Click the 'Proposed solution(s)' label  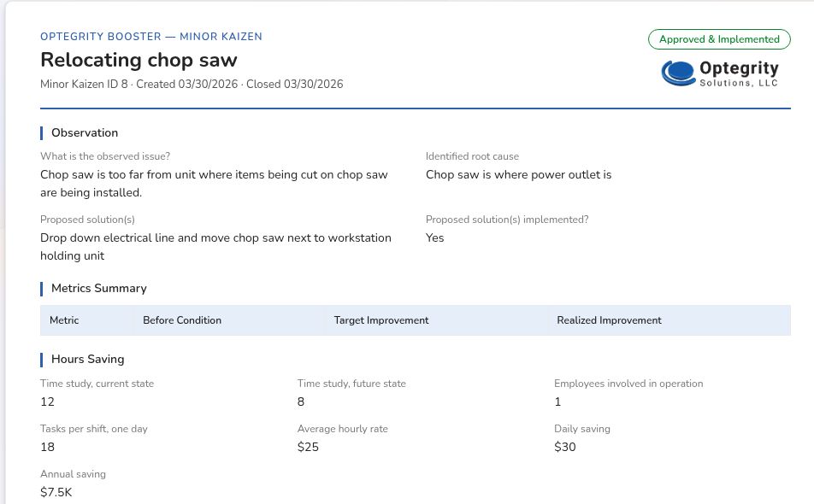[x=87, y=220]
